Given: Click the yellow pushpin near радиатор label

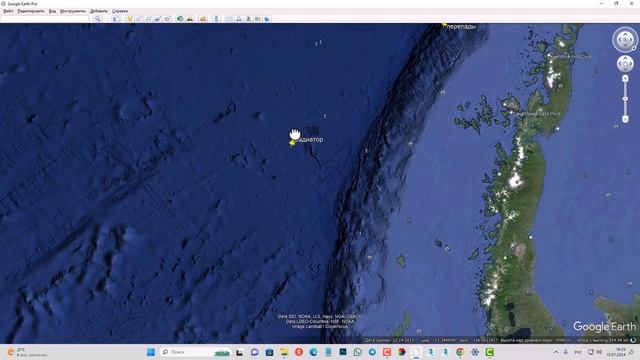Looking at the screenshot, I should coord(292,143).
